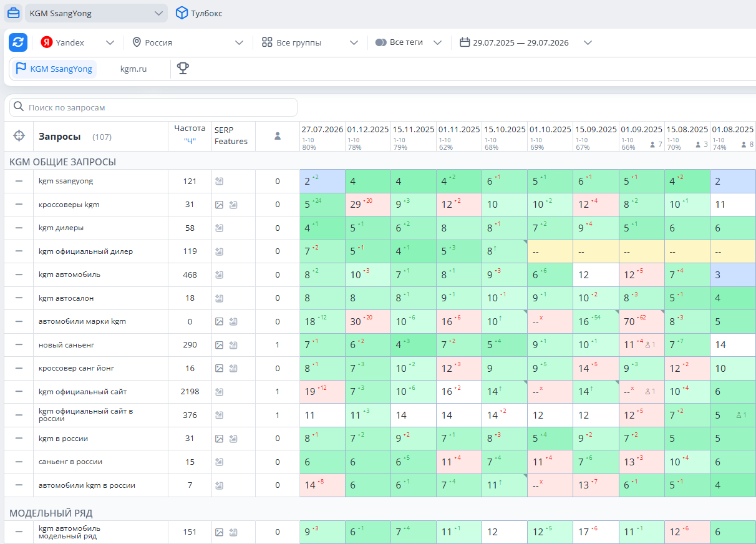Select the KGM SsangYong flag tab

[54, 69]
